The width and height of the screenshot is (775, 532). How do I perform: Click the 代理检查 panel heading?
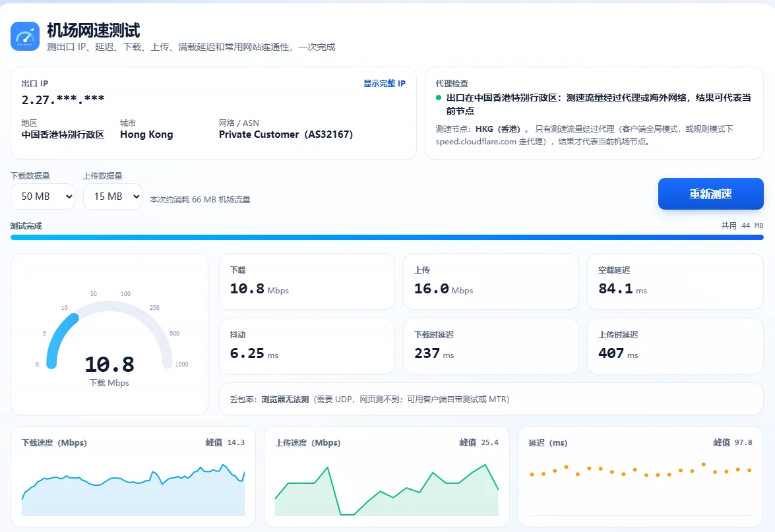(452, 84)
